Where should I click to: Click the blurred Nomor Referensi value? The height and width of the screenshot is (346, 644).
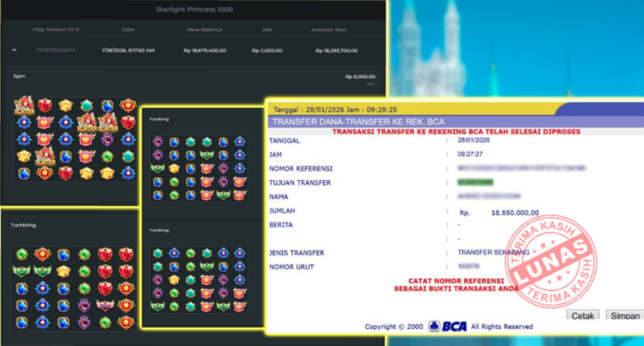(521, 168)
